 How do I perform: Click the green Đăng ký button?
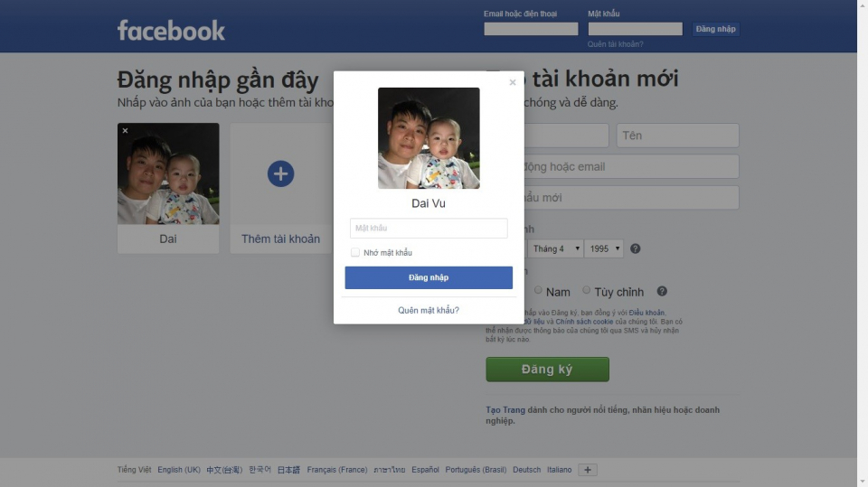[x=548, y=370]
